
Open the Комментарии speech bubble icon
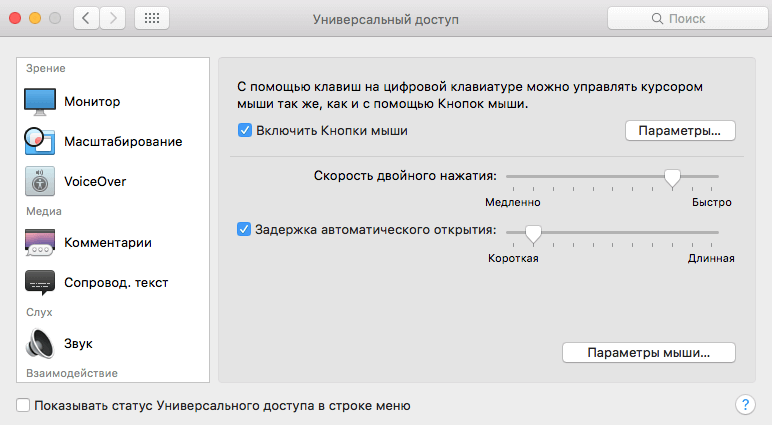tap(40, 243)
